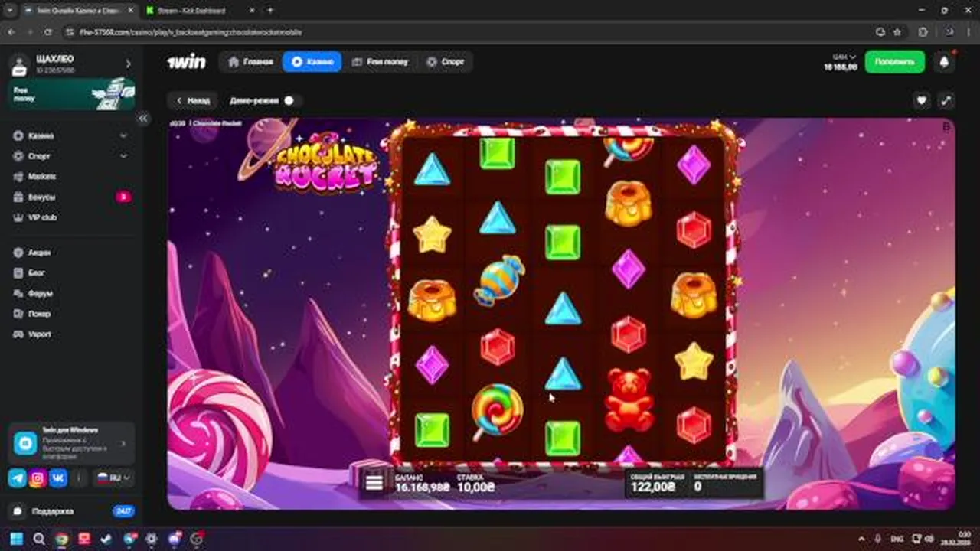980x551 pixels.
Task: Add game to favorites with heart icon
Action: pos(922,100)
